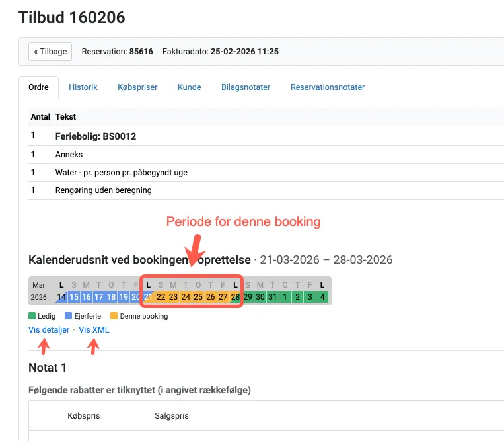This screenshot has height=441, width=504.
Task: Select calendar day 16
Action: (86, 297)
